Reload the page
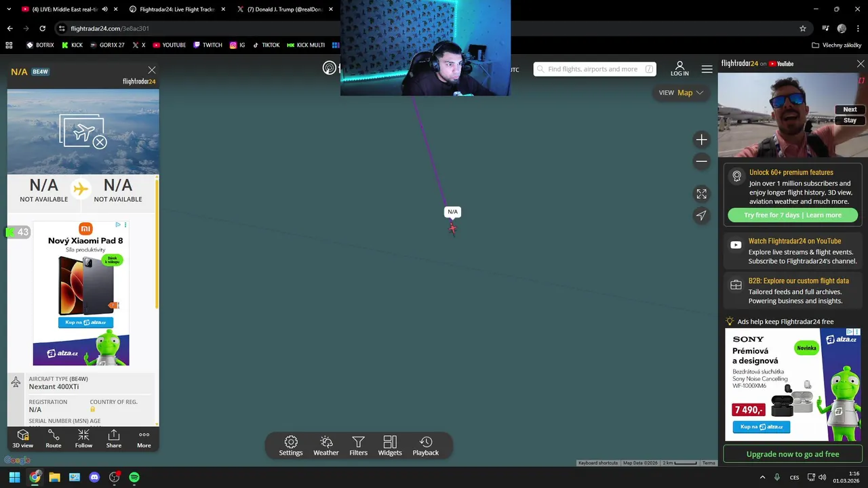This screenshot has height=488, width=868. [x=42, y=28]
